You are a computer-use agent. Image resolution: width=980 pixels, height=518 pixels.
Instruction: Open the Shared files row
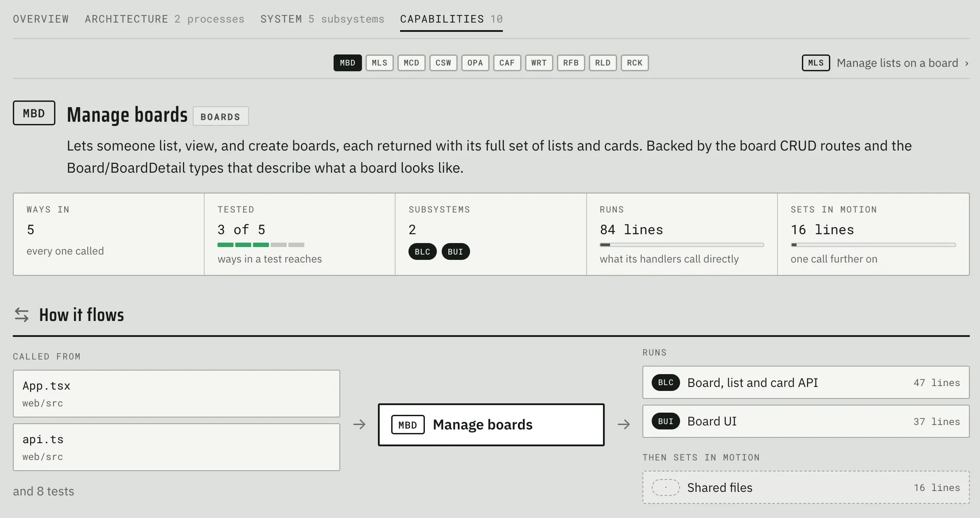coord(806,487)
